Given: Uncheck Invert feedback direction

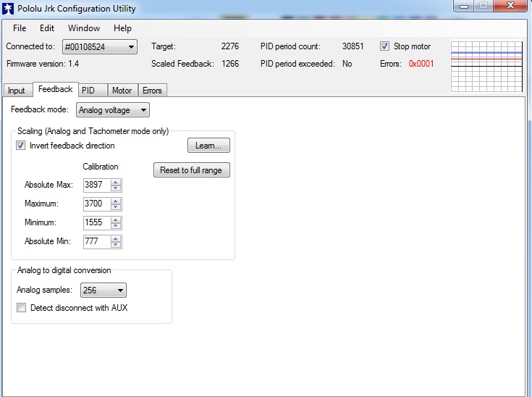Looking at the screenshot, I should click(x=21, y=146).
